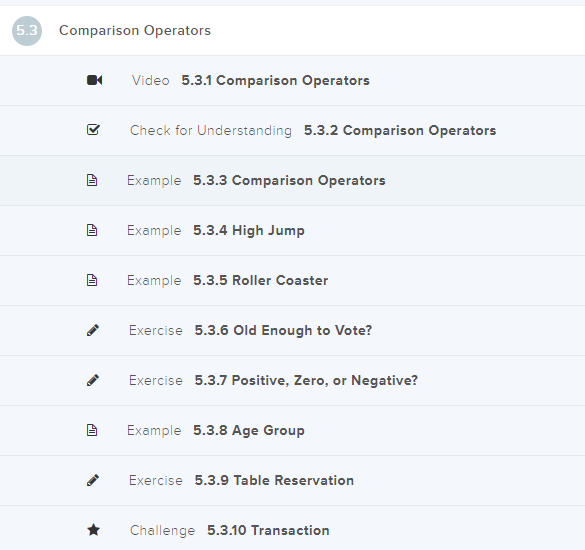Click the document icon next to 5.3.3 Comparison Operators

[x=92, y=180]
